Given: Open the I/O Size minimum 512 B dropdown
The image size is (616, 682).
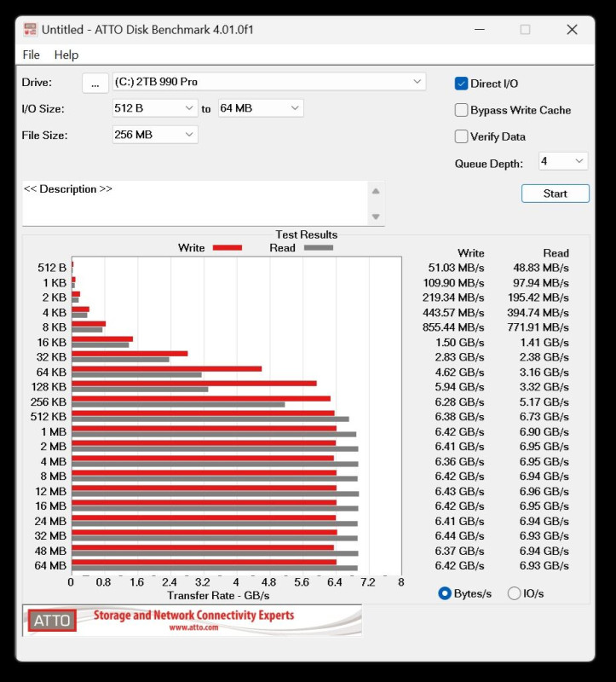Looking at the screenshot, I should (155, 108).
